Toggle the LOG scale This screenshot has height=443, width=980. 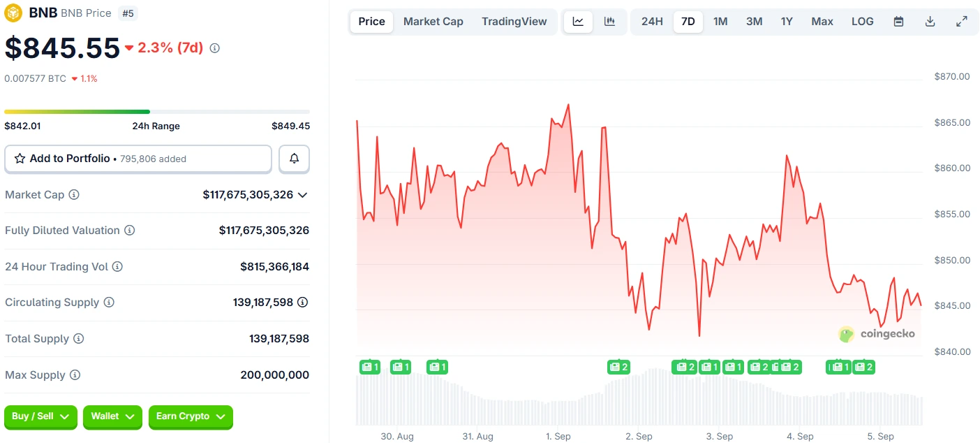863,22
